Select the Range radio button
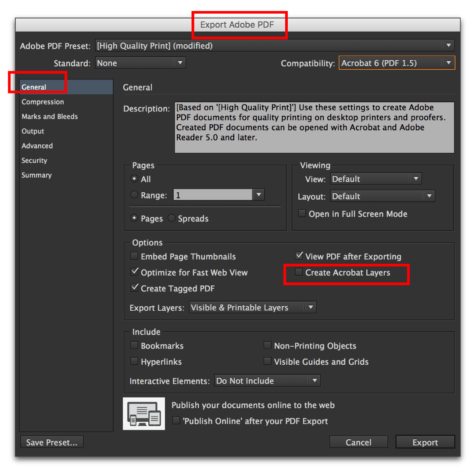Viewport: 476px width, 474px height. tap(134, 195)
